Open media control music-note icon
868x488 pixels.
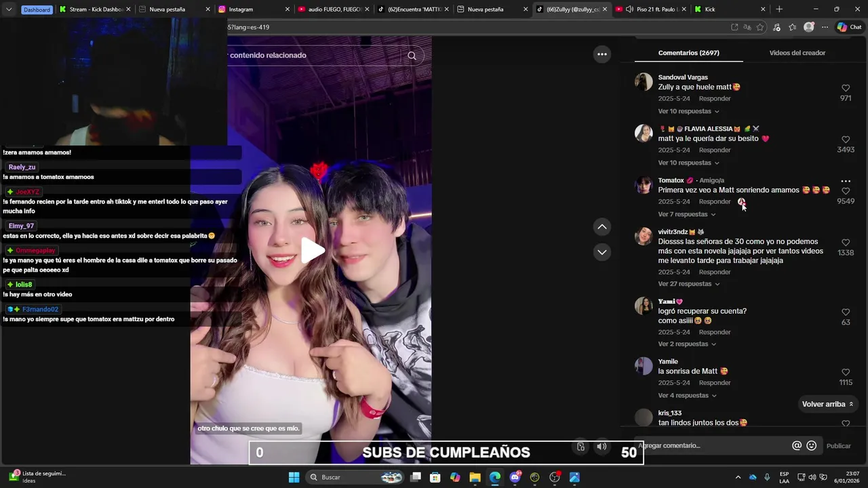coord(776,27)
